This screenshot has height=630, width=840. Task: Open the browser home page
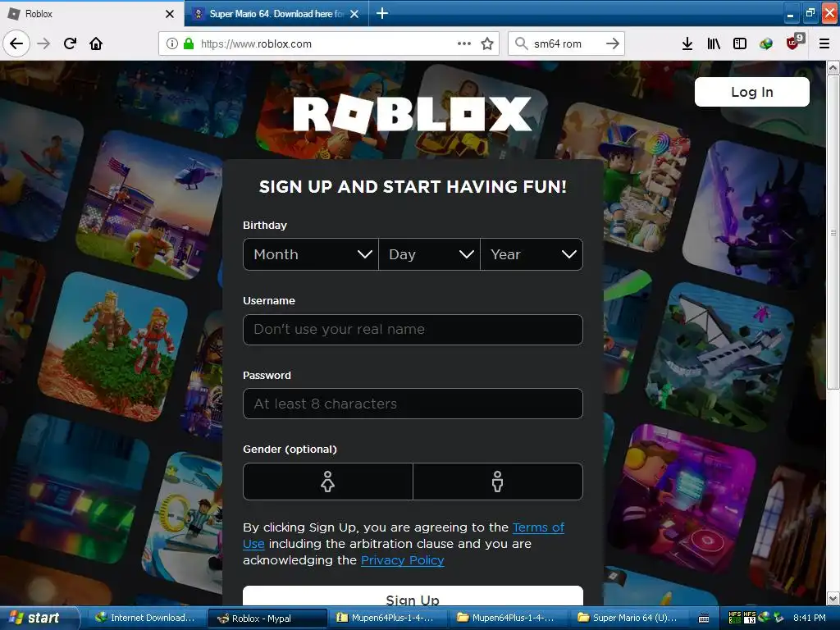(x=96, y=43)
